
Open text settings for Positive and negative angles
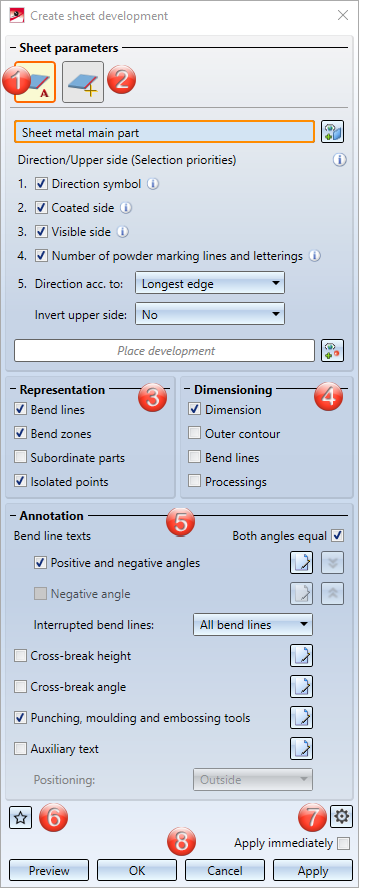coord(301,563)
